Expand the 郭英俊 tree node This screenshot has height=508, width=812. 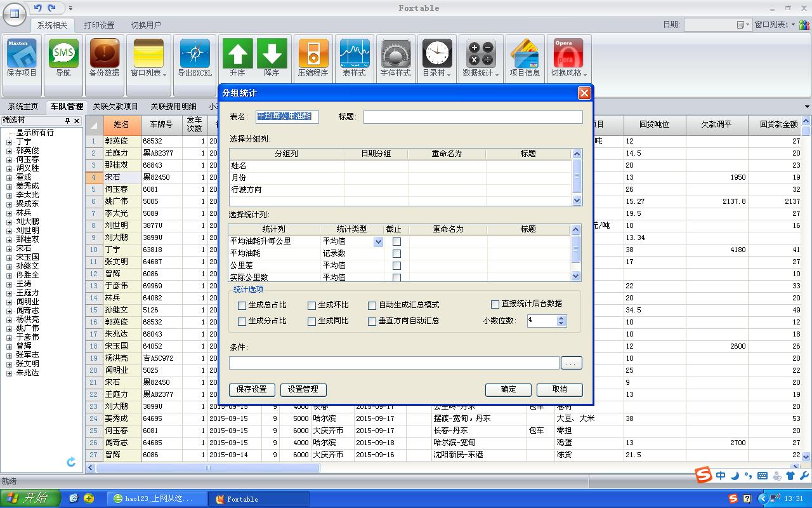click(x=9, y=151)
